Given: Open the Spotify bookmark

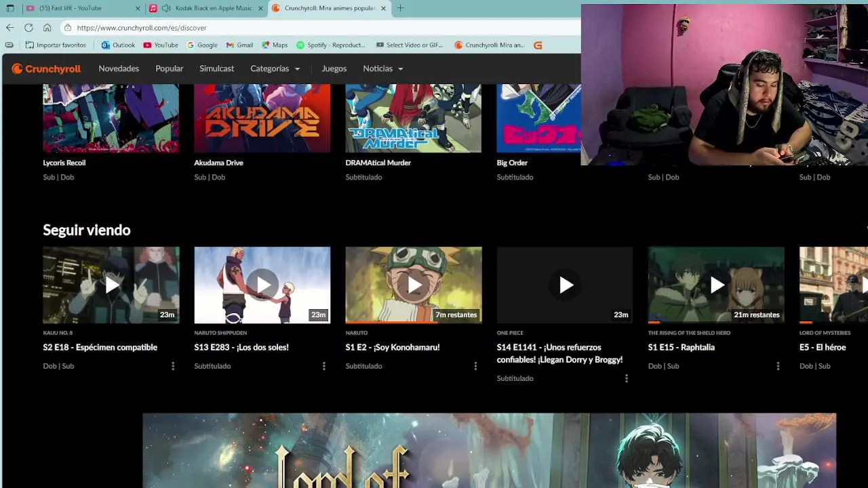Looking at the screenshot, I should 331,45.
